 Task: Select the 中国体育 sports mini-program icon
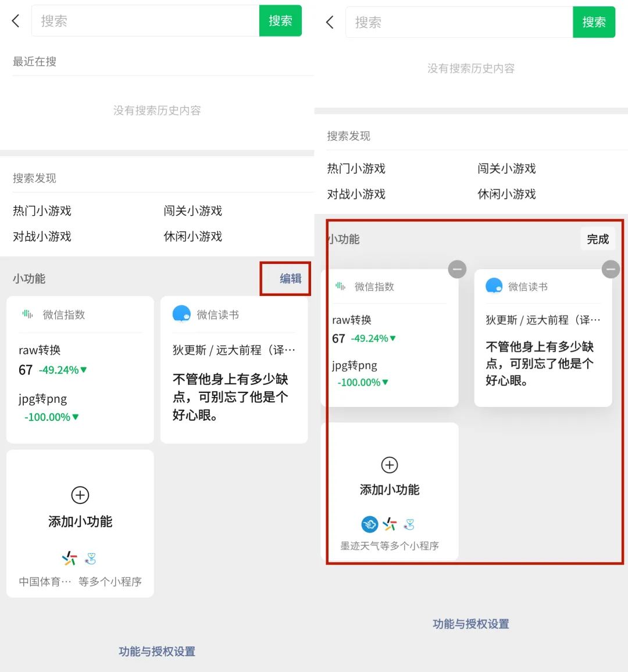(69, 558)
